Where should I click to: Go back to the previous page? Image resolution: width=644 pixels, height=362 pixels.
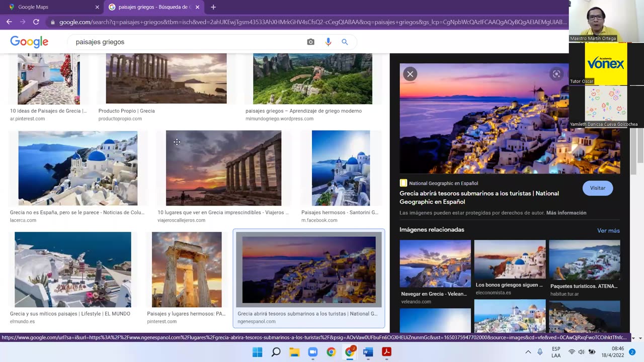pyautogui.click(x=9, y=22)
